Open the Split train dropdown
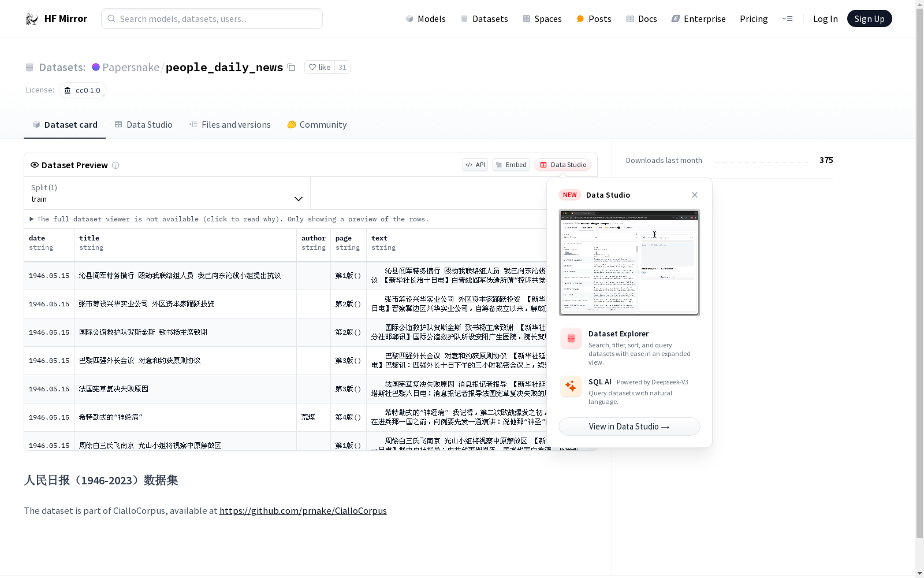The width and height of the screenshot is (924, 578). [167, 193]
